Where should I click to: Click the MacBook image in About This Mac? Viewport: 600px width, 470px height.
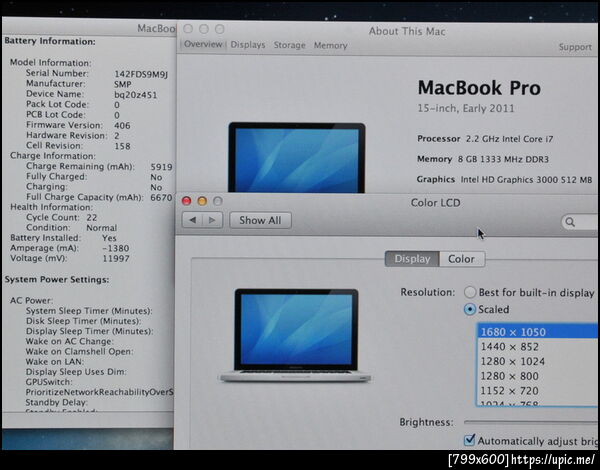click(297, 158)
